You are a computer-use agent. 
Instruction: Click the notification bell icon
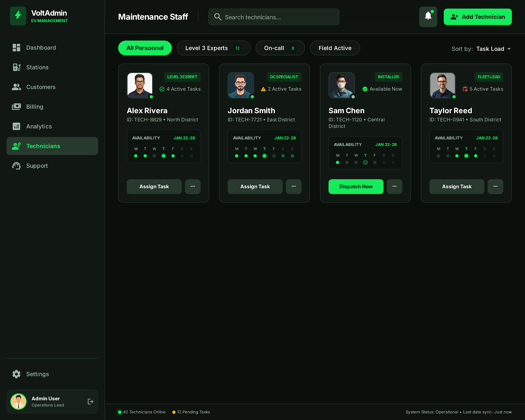(428, 17)
